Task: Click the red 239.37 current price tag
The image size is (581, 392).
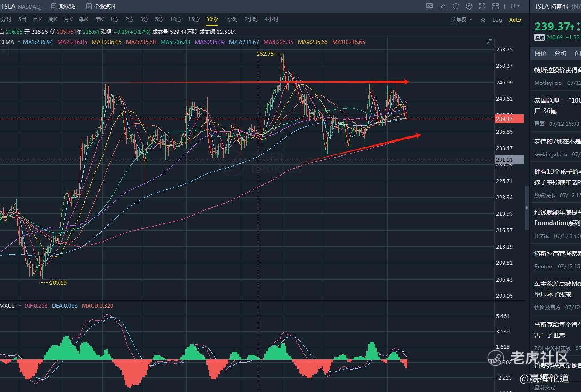Action: 509,119
